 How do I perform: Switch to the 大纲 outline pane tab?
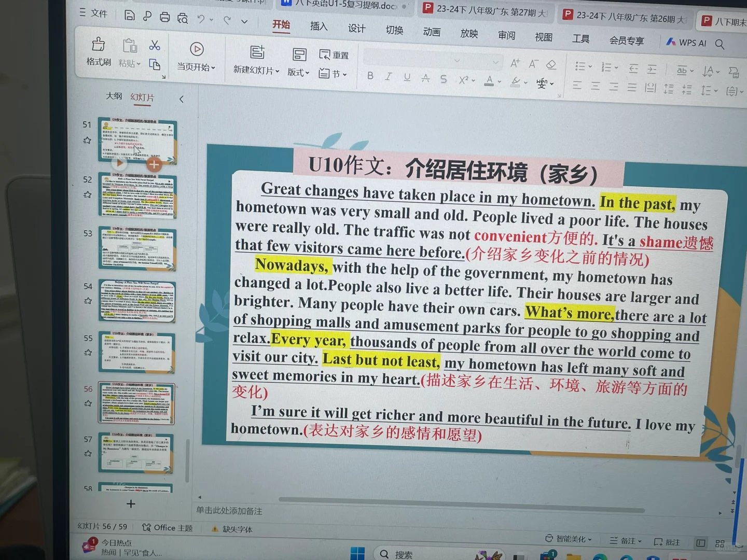click(x=114, y=96)
